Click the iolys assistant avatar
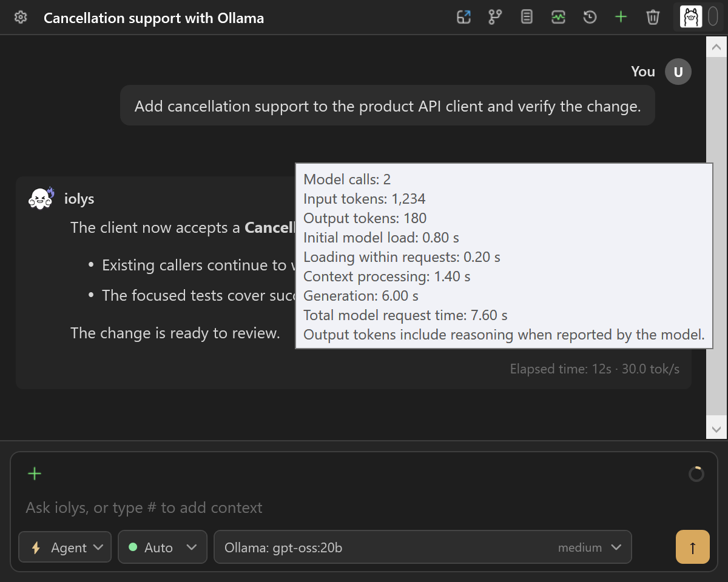Viewport: 728px width, 582px height. pos(41,198)
